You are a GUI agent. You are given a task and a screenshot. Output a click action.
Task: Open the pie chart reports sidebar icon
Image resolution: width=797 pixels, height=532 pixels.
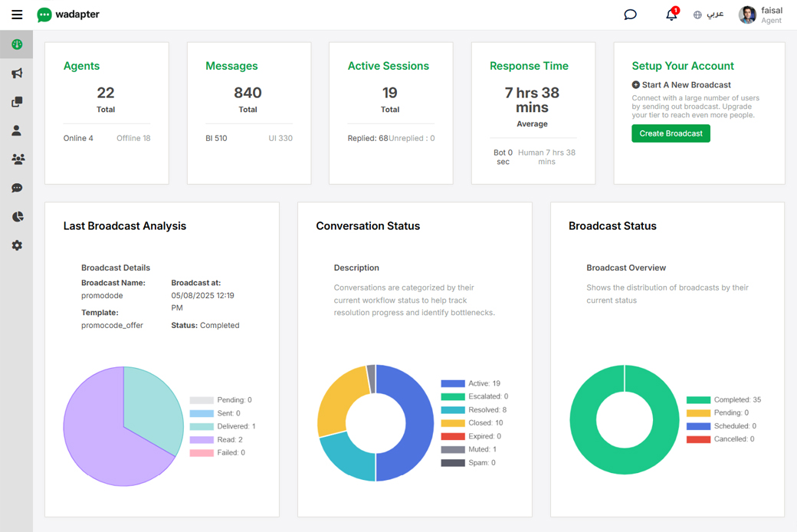click(x=17, y=217)
